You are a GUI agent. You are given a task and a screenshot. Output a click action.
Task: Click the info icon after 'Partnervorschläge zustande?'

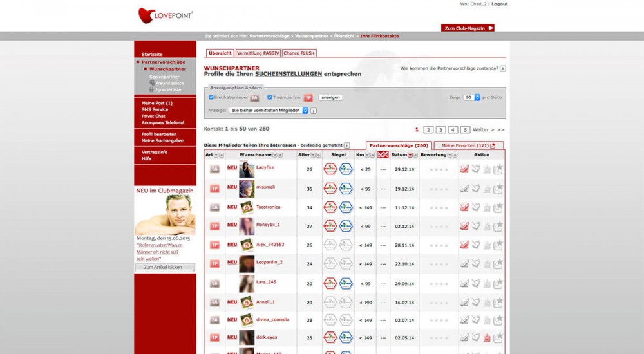point(503,68)
